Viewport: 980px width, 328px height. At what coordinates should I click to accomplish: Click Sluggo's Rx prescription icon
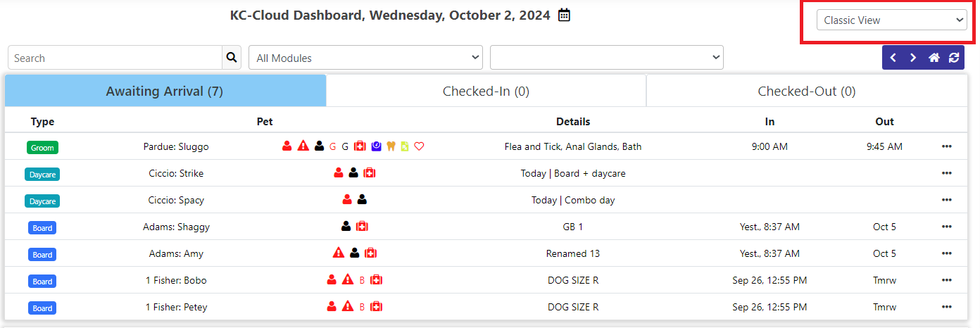pos(405,146)
